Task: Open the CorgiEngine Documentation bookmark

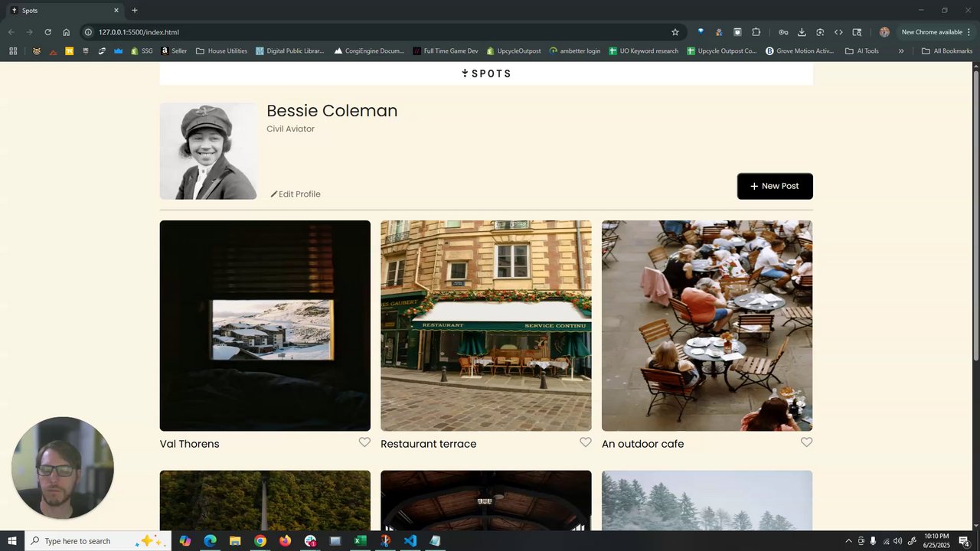Action: (369, 51)
